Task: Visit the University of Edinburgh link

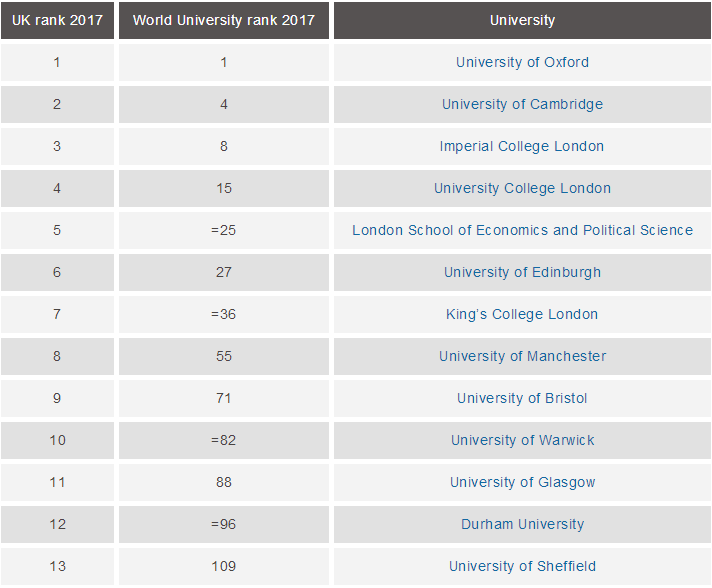Action: tap(522, 272)
